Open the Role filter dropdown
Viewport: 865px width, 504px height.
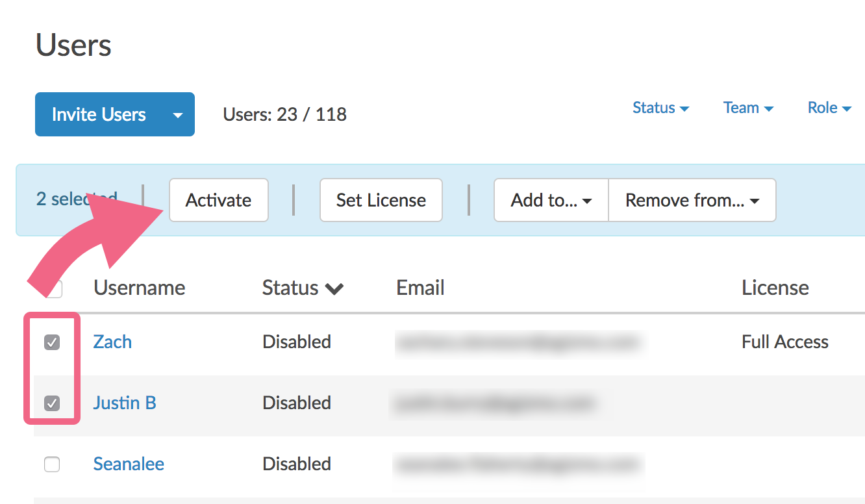[829, 108]
